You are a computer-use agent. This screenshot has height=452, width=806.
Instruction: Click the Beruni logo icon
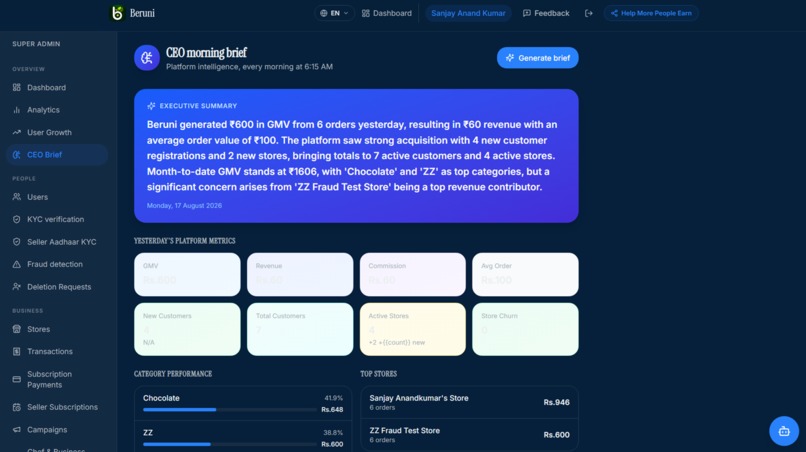click(x=117, y=13)
